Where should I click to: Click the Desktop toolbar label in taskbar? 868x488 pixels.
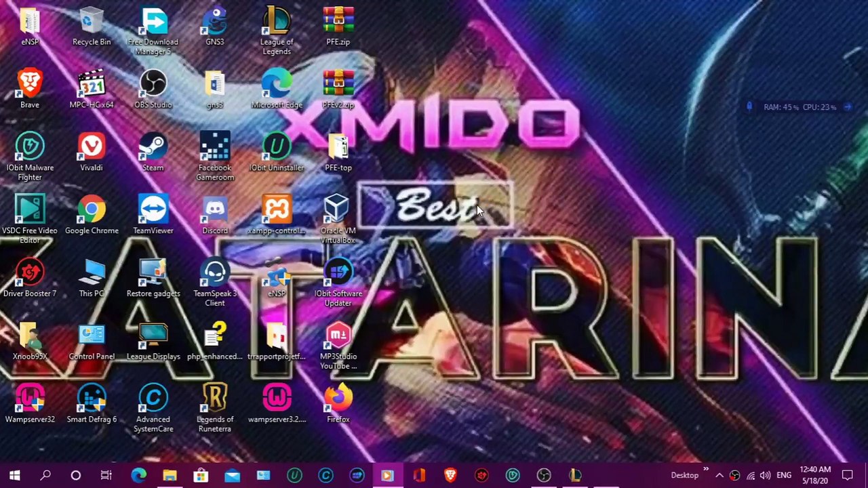(684, 475)
